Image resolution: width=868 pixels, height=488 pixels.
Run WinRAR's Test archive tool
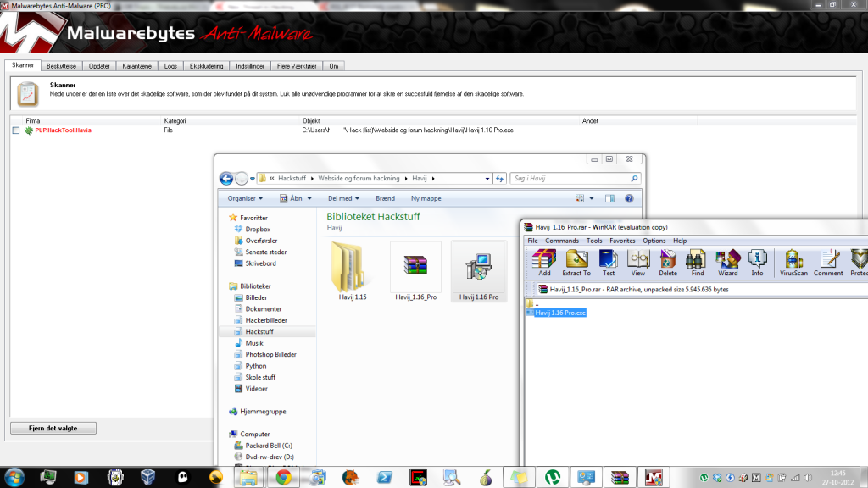point(609,263)
